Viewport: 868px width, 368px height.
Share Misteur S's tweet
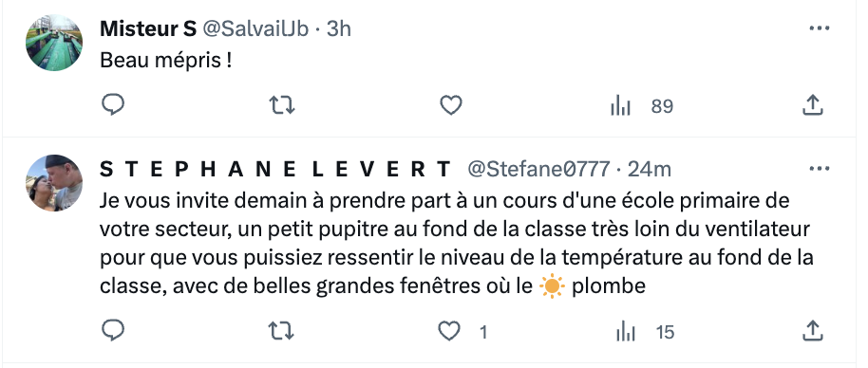pyautogui.click(x=813, y=105)
